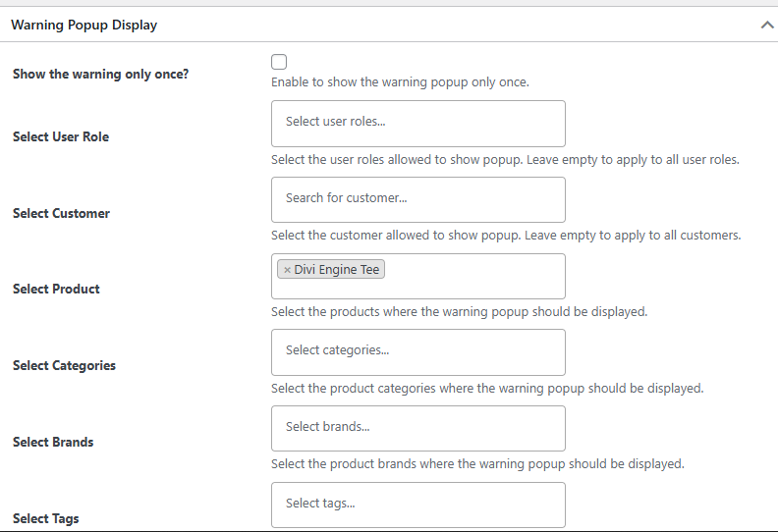Click the Select Tags label
Screen dimensions: 778x532
46,519
